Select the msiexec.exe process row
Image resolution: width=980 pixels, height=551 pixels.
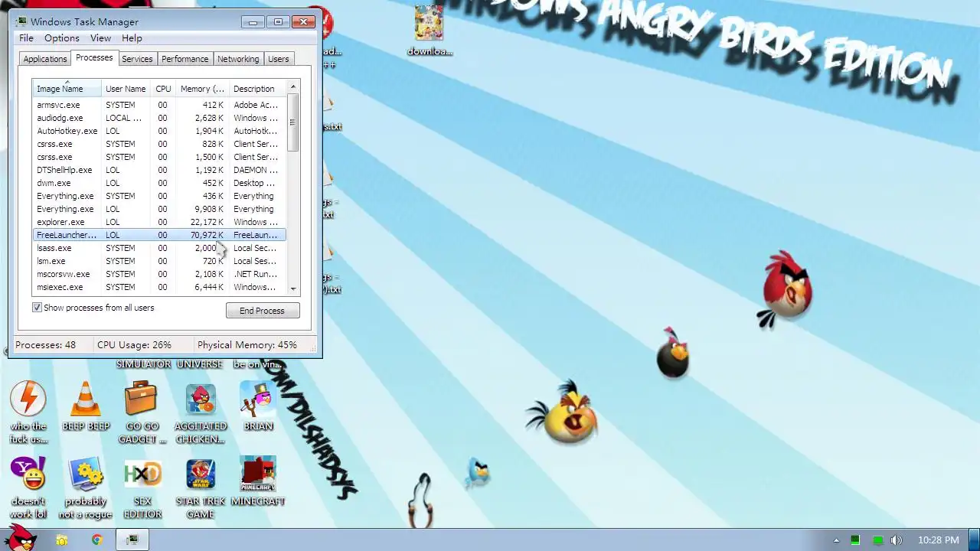pyautogui.click(x=159, y=287)
